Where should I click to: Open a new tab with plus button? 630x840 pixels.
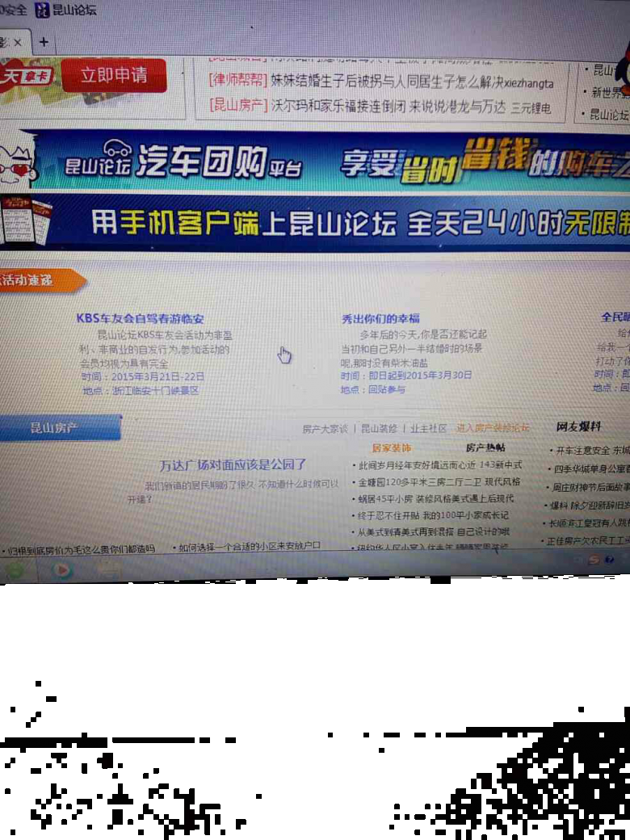[44, 42]
